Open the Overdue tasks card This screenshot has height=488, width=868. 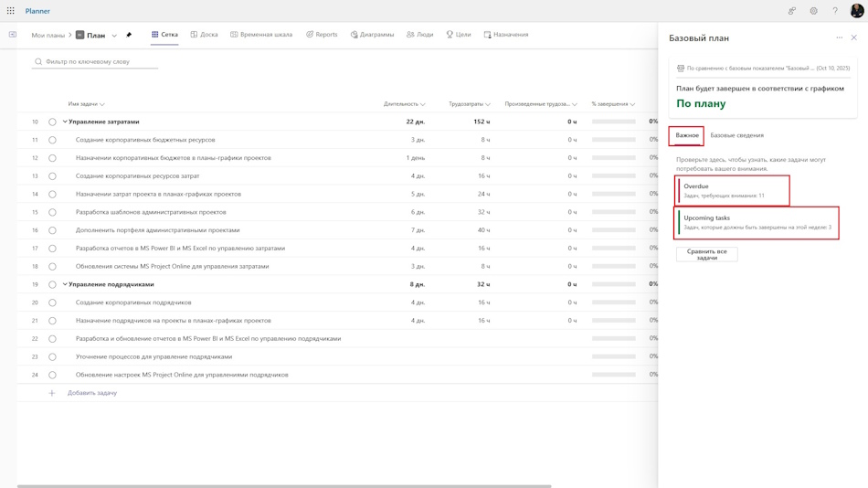coord(732,191)
